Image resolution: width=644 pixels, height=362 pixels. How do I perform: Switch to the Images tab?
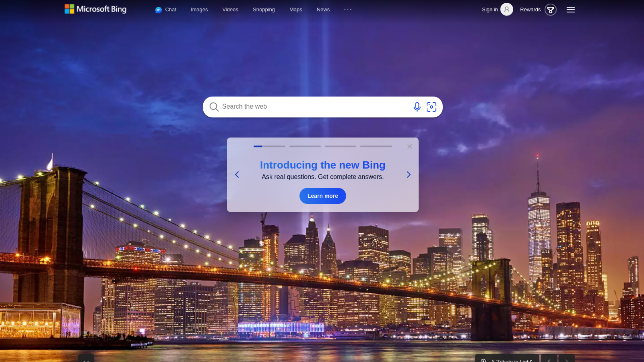point(199,10)
